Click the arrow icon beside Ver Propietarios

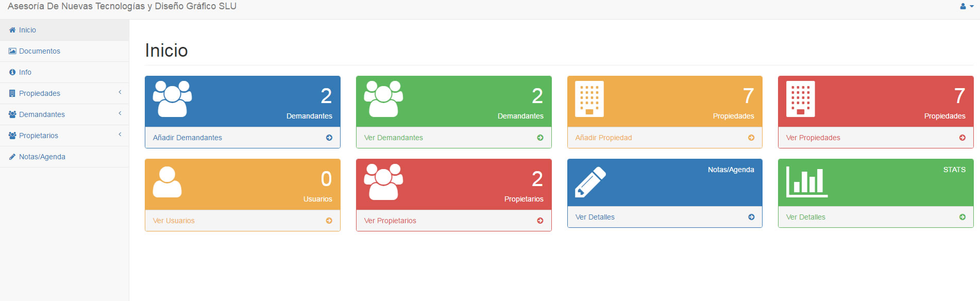[x=540, y=221]
